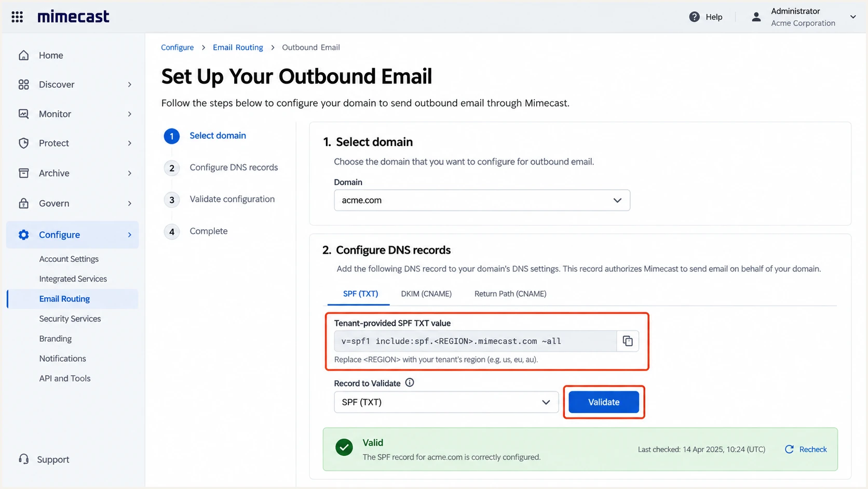The width and height of the screenshot is (868, 489).
Task: Click the Recheck link text
Action: pyautogui.click(x=813, y=450)
